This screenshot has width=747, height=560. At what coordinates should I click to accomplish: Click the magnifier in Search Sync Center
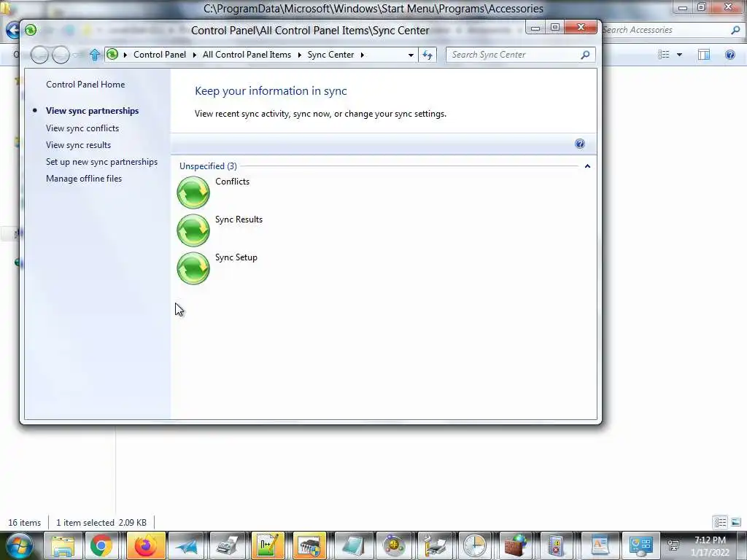(x=586, y=55)
